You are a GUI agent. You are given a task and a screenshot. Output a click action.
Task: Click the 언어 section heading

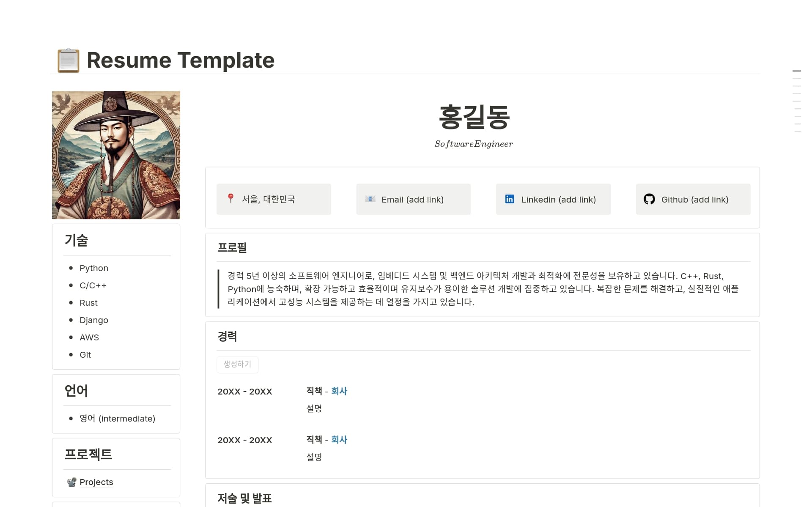coord(76,391)
